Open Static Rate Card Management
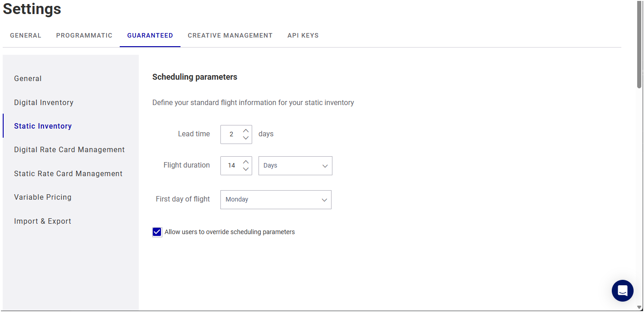The height and width of the screenshot is (312, 644). [x=68, y=173]
